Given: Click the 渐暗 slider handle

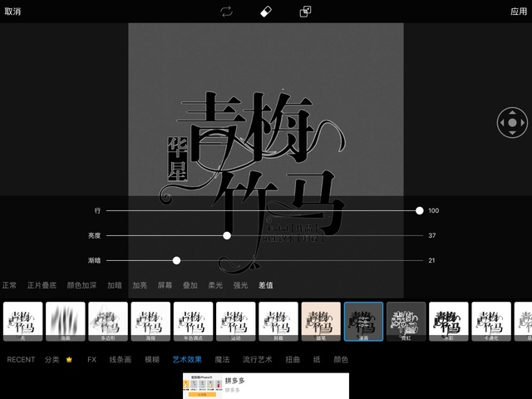Looking at the screenshot, I should 176,260.
